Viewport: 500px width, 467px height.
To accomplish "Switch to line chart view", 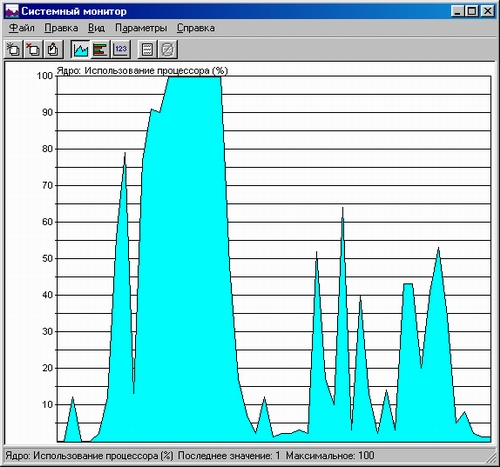I will tap(80, 50).
